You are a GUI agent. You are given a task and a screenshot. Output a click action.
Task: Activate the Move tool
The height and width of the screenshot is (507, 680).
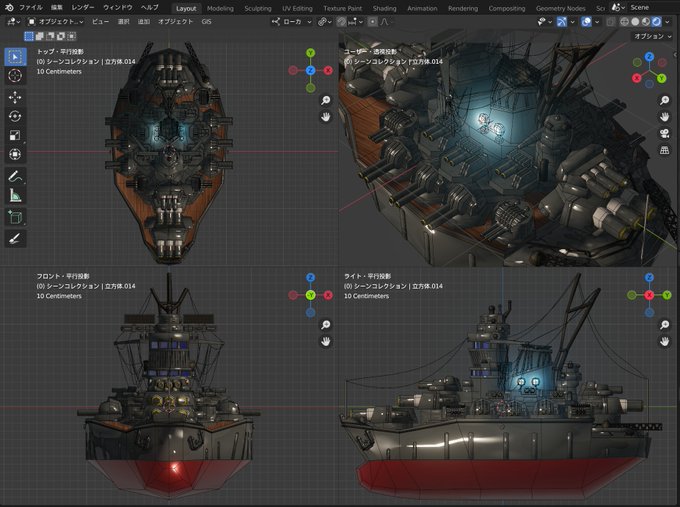(15, 97)
